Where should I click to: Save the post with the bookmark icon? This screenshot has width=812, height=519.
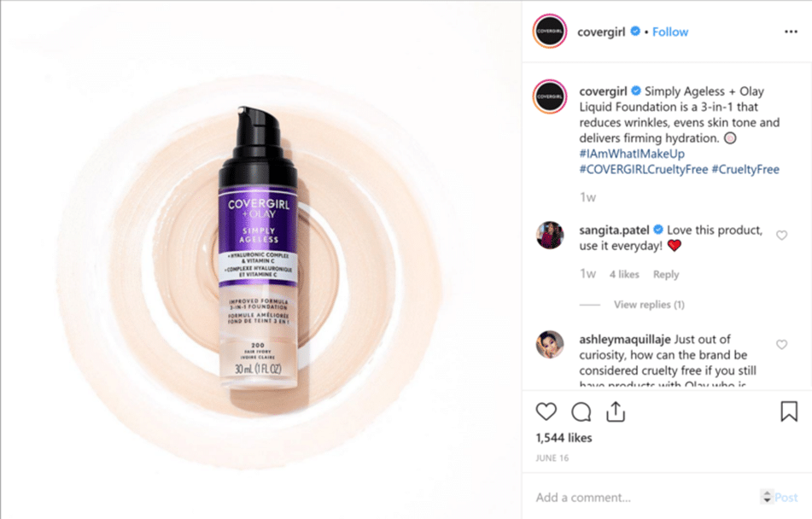(x=789, y=411)
